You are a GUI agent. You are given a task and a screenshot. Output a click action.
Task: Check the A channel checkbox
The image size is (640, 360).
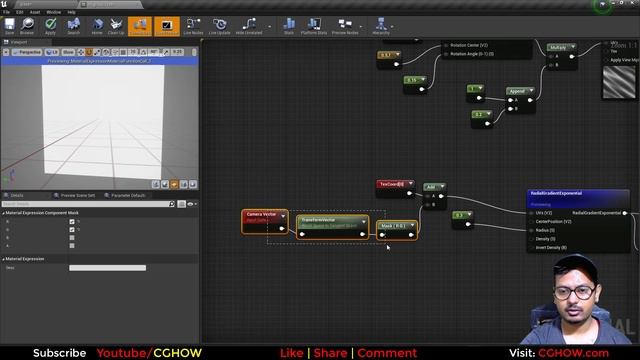point(72,246)
